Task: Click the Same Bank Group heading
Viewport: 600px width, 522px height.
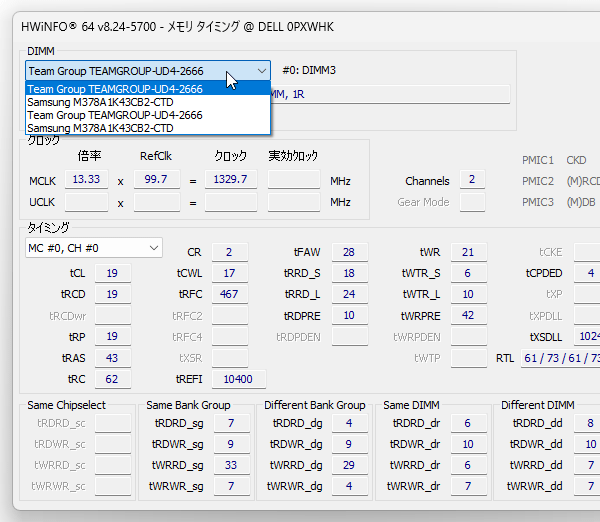Action: coord(188,405)
